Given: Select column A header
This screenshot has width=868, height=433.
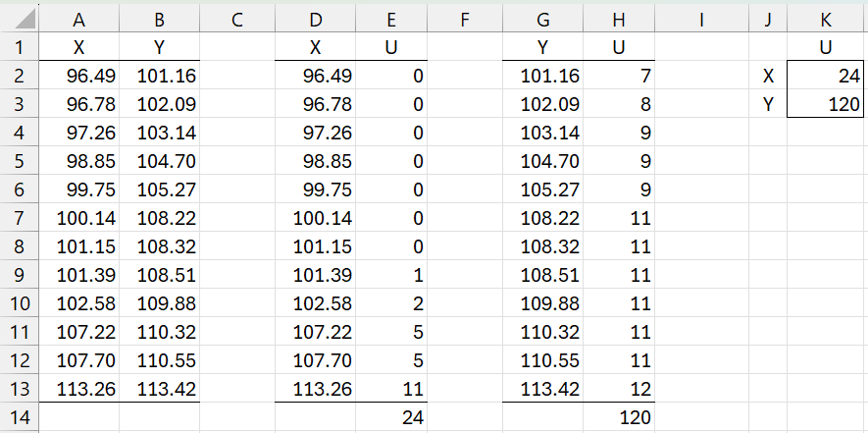Looking at the screenshot, I should point(79,17).
